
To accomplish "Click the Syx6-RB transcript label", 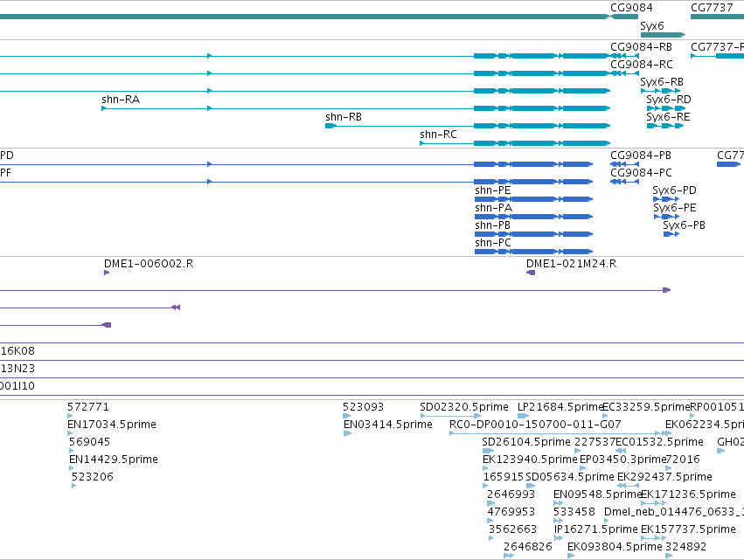I will coord(662,82).
